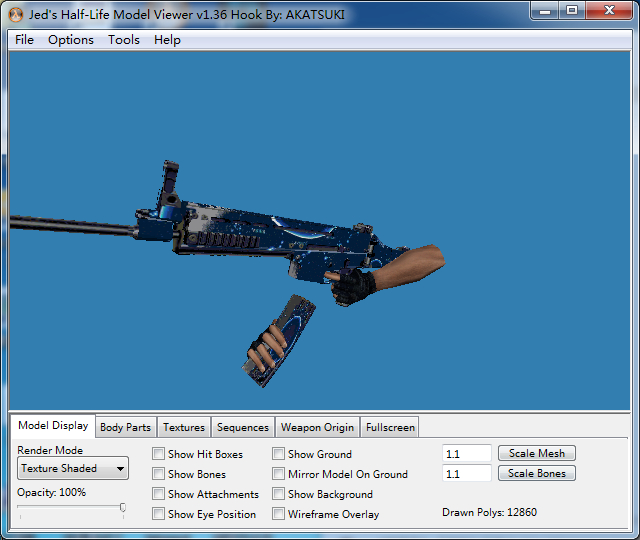Open the File menu
The image size is (640, 540).
[x=24, y=40]
